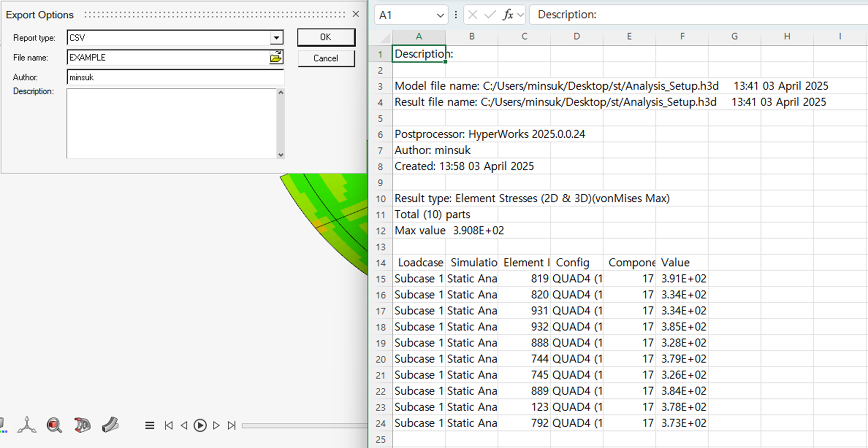Screen dimensions: 868x448
Task: Click the Value header cell
Action: (682, 263)
